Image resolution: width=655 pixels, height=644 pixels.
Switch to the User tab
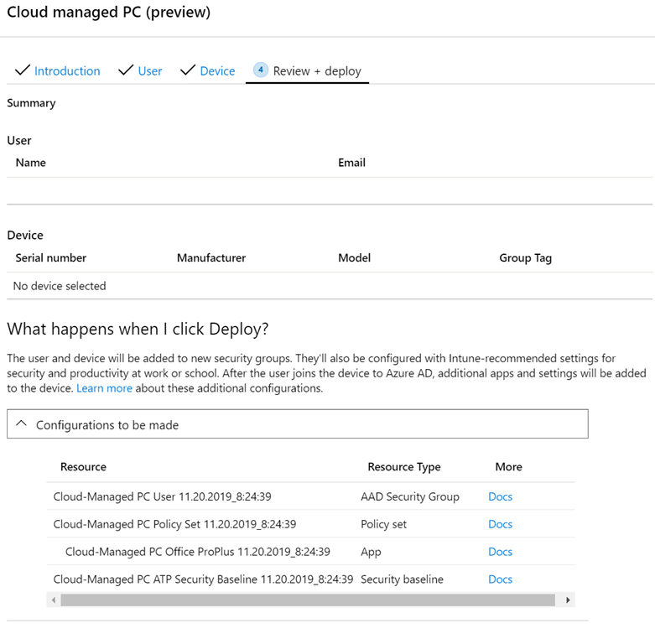150,71
